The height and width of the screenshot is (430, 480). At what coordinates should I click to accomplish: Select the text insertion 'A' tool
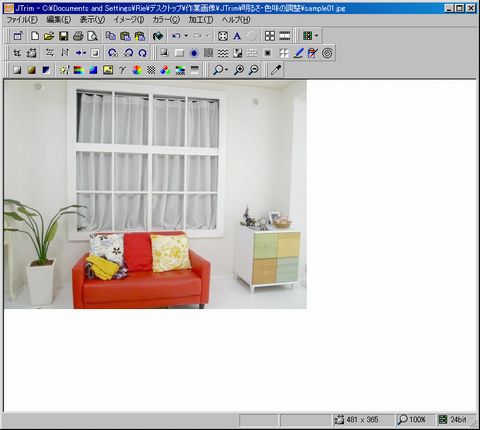coord(237,36)
